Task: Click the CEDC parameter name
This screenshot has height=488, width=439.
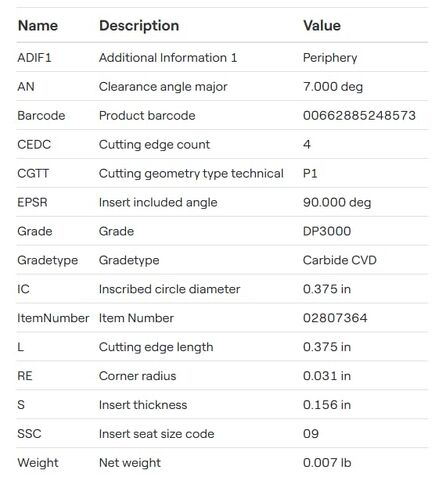Action: coord(34,145)
